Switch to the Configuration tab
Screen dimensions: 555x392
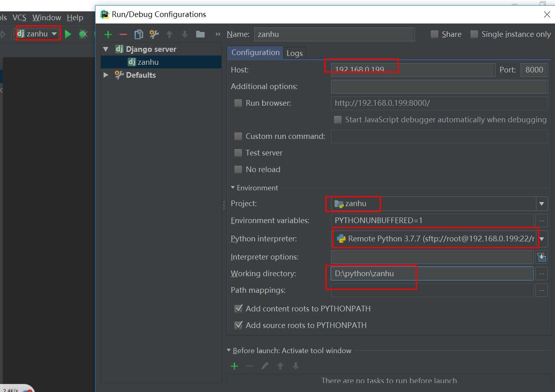[x=255, y=53]
